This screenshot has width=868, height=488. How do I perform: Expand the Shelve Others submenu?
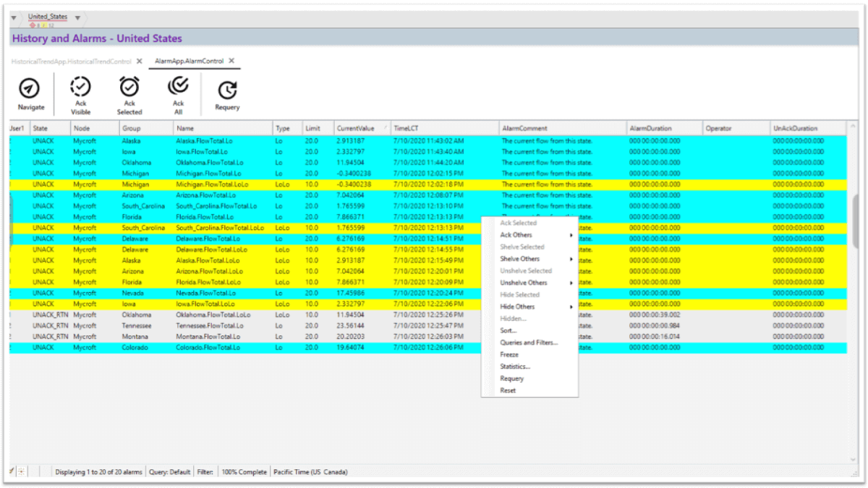(x=535, y=259)
